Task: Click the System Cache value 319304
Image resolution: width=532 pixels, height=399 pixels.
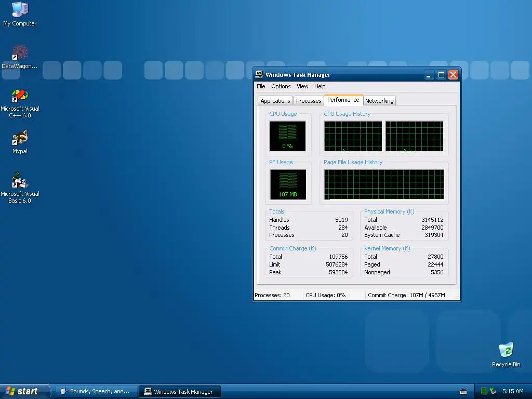Action: [x=434, y=235]
